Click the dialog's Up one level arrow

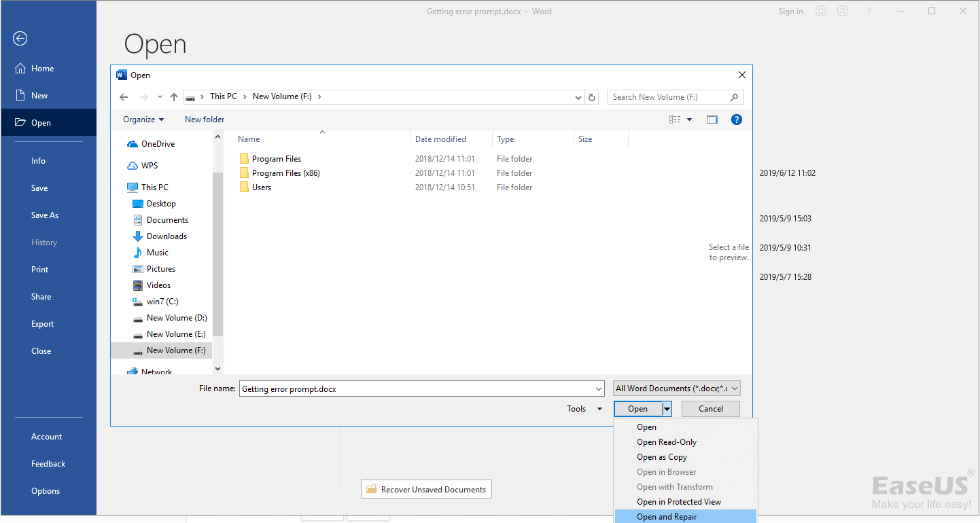174,97
